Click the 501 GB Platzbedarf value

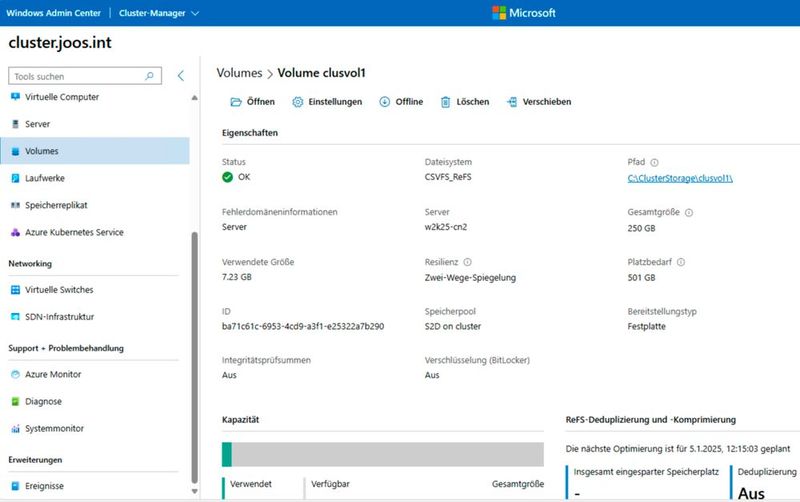[x=641, y=278]
